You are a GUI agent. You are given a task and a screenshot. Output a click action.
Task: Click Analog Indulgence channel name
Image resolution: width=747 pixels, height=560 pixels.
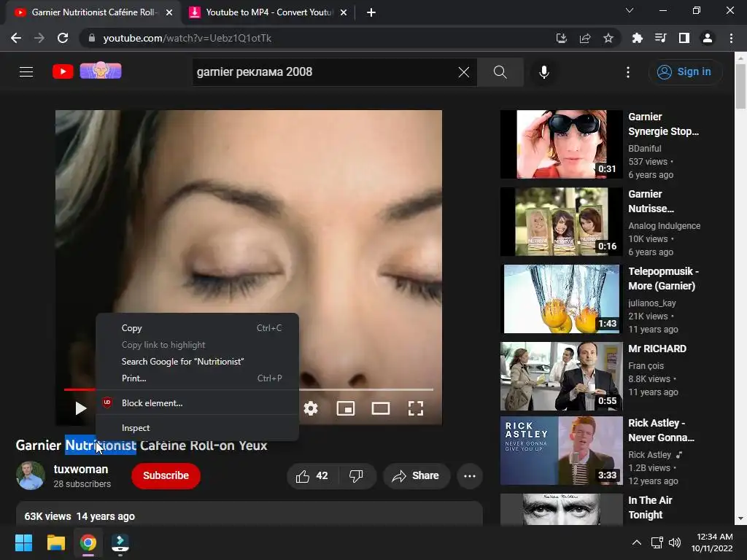(664, 226)
